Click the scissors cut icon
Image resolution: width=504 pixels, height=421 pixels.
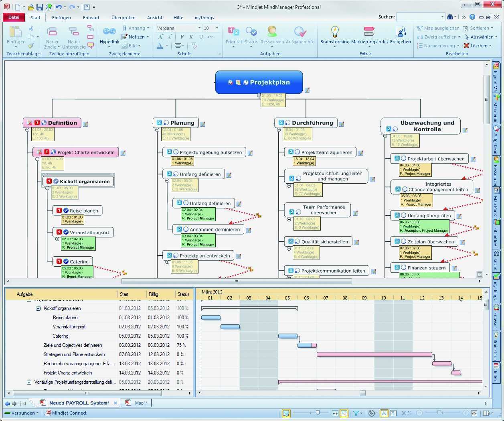[x=31, y=28]
